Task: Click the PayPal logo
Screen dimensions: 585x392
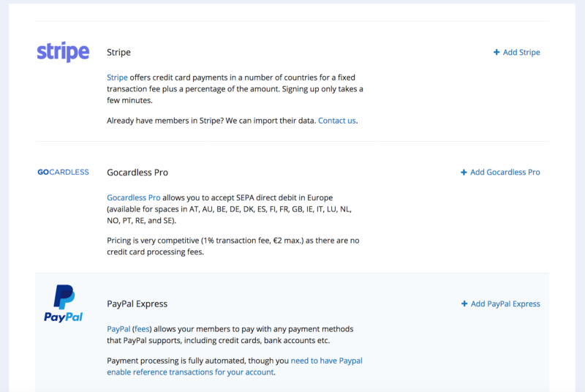Action: pos(63,304)
